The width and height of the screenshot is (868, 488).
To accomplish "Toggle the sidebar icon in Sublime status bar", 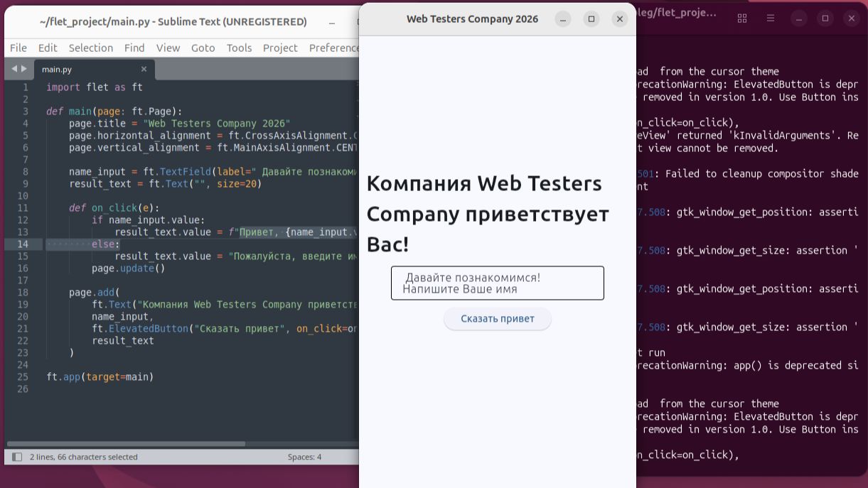I will pos(17,457).
